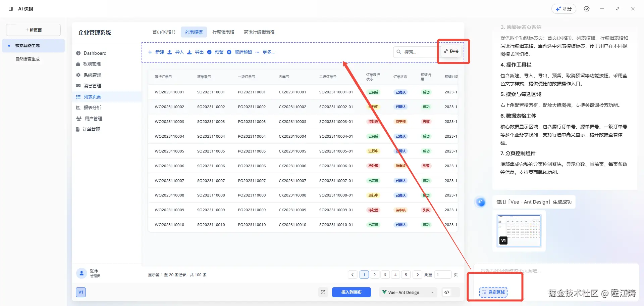The width and height of the screenshot is (644, 306).
Task: Select page 3 in pagination
Action: coord(385,275)
